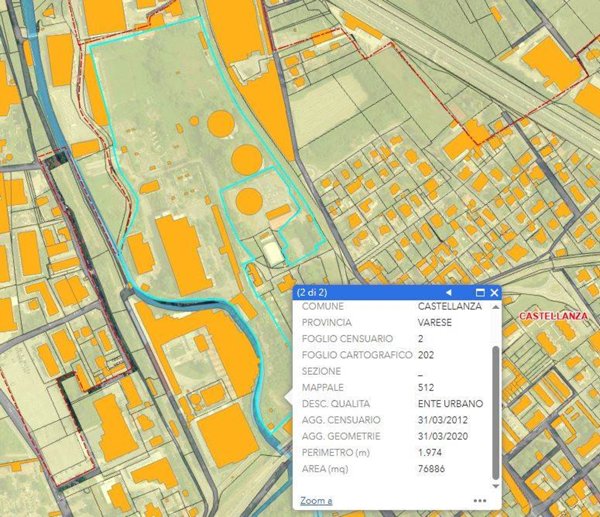The height and width of the screenshot is (517, 600).
Task: Select the circular tank inside the small cyan parcel
Action: pos(249,201)
